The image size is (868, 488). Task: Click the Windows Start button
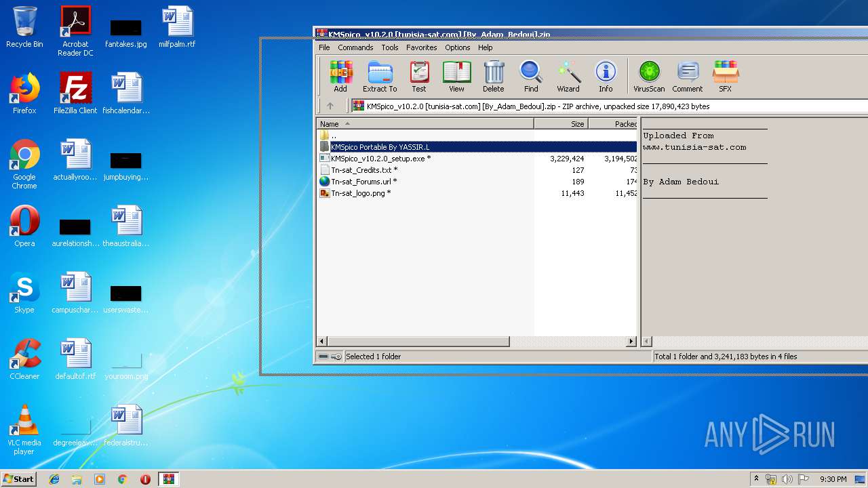[18, 479]
